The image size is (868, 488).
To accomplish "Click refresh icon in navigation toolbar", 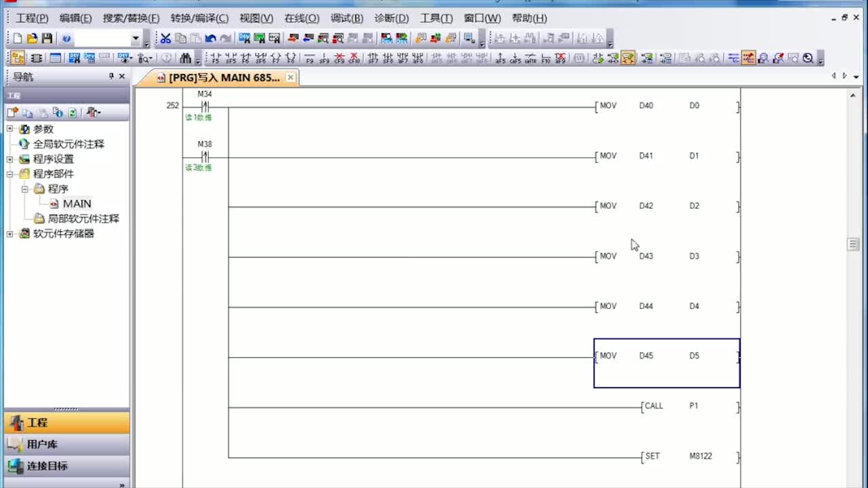I will [72, 113].
